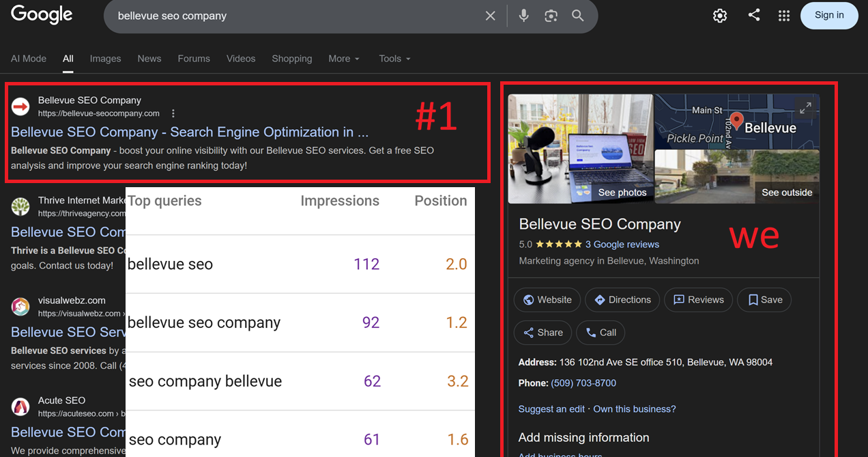
Task: Click the impressions value 112
Action: 366,264
